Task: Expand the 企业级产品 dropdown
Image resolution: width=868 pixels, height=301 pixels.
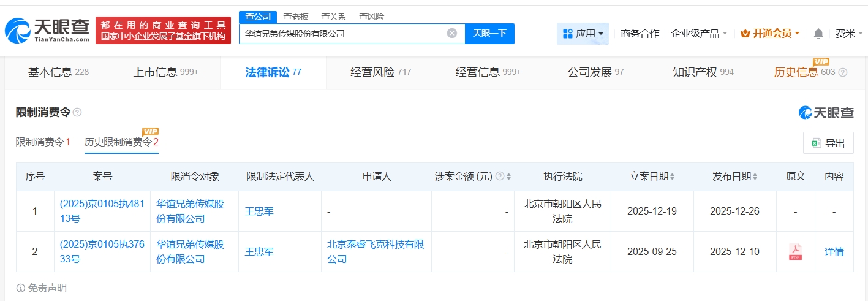Action: coord(699,34)
